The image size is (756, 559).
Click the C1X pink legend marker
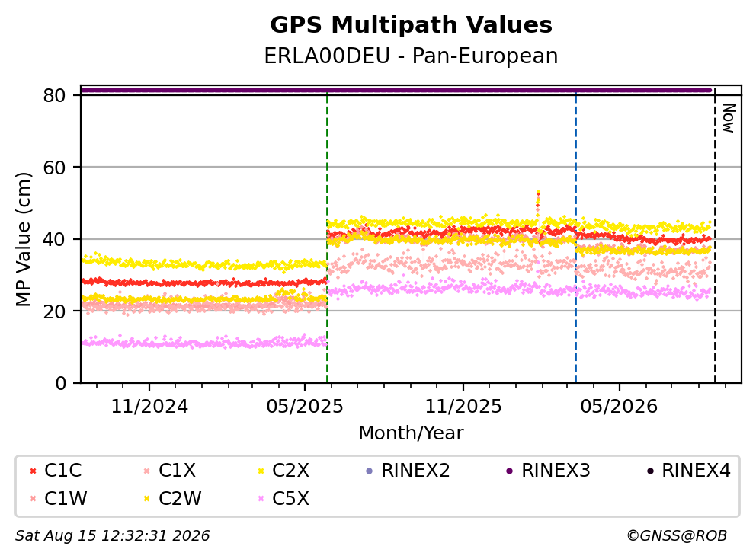pos(147,471)
